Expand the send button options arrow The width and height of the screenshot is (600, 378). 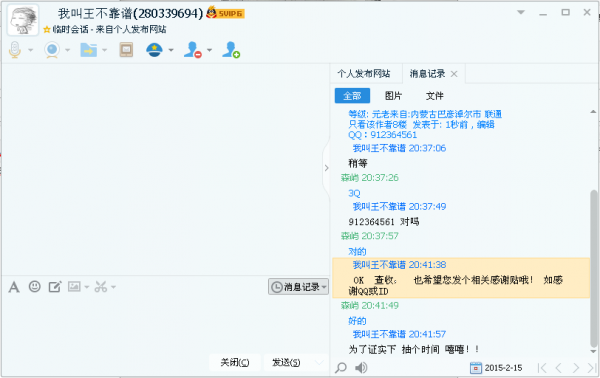[x=319, y=362]
